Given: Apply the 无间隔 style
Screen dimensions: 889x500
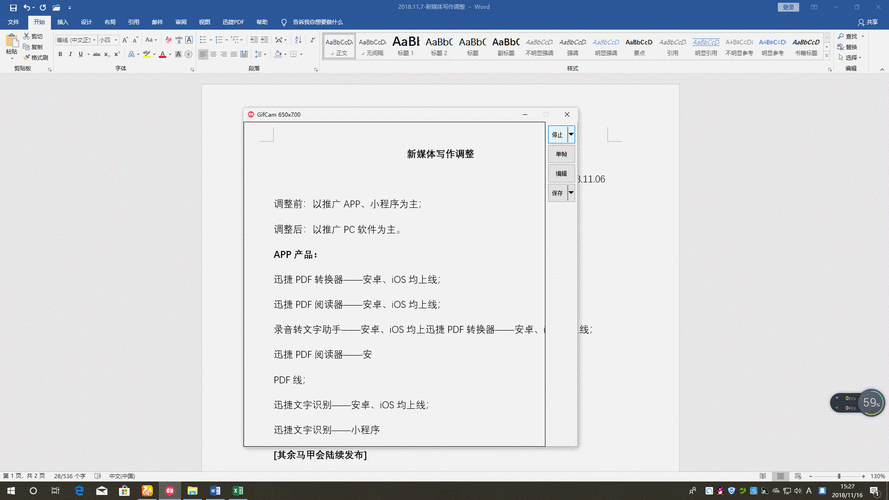Looking at the screenshot, I should point(372,46).
